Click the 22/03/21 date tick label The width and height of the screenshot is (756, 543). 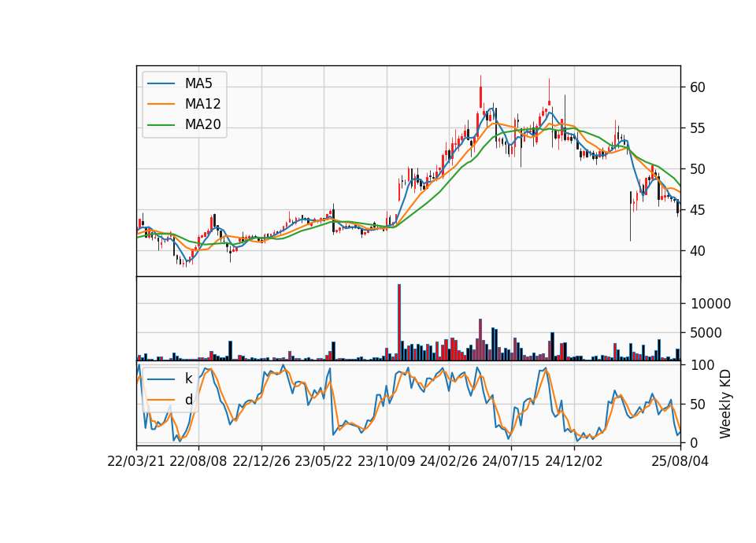point(136,461)
